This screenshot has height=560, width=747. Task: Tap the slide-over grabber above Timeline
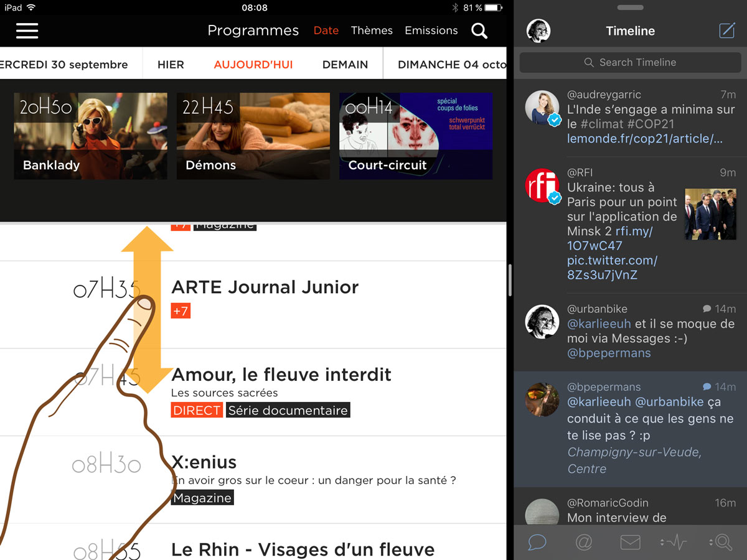(x=630, y=7)
